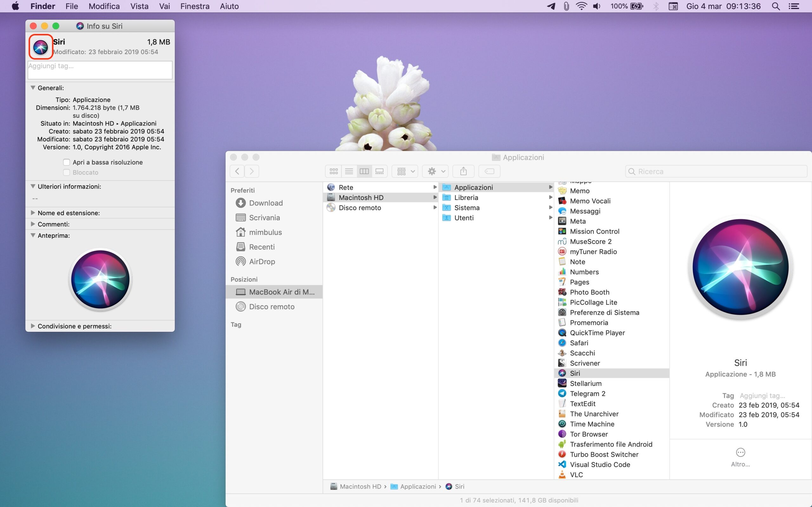This screenshot has height=507, width=812.
Task: Expand Condivisione e permessi section
Action: coord(33,326)
